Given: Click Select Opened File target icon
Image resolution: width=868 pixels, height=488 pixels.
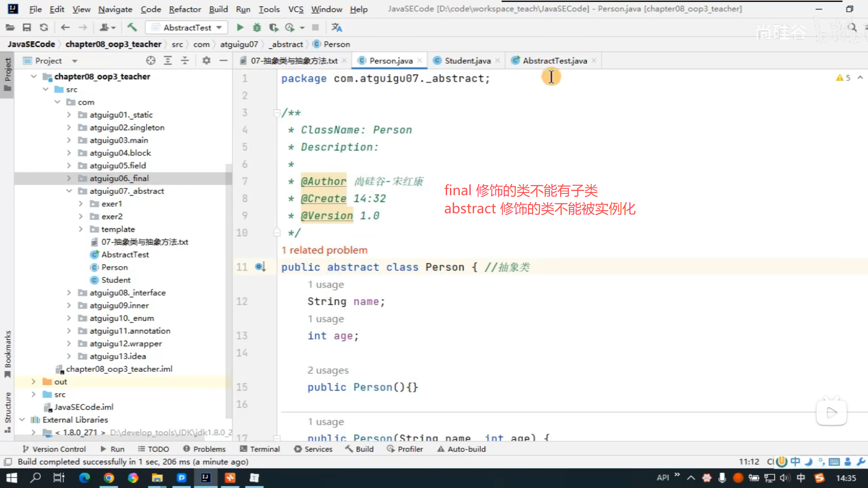Looking at the screenshot, I should 151,61.
